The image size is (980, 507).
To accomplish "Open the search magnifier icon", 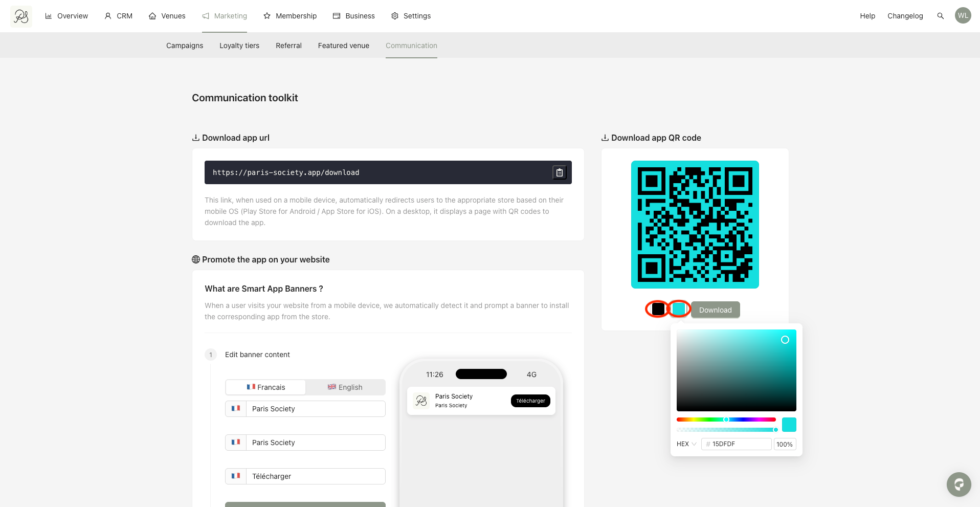I will tap(940, 16).
